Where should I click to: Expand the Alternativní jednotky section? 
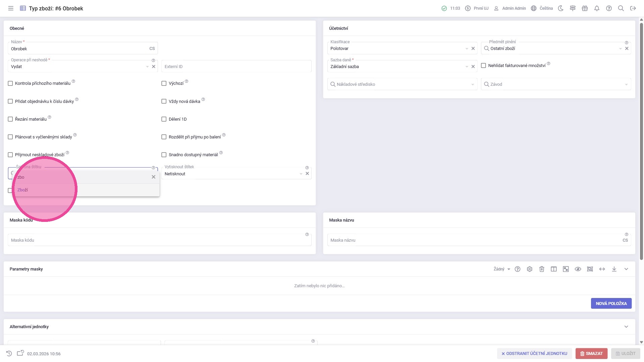[x=626, y=327]
